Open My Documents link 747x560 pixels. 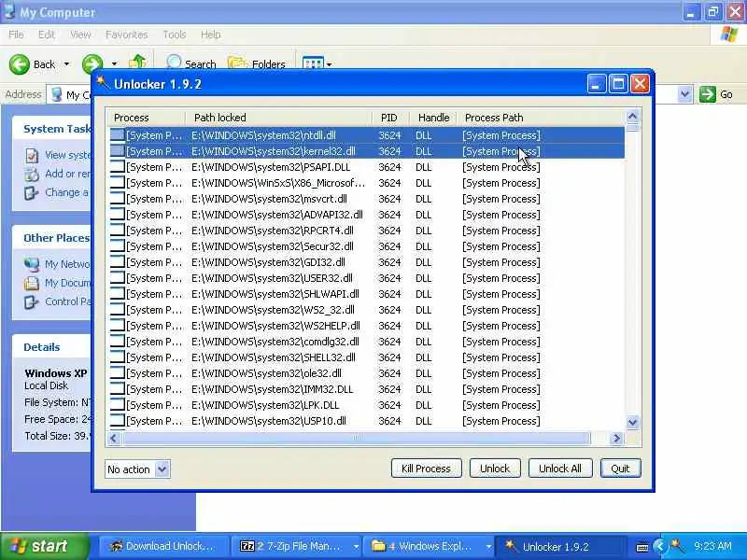click(x=67, y=283)
